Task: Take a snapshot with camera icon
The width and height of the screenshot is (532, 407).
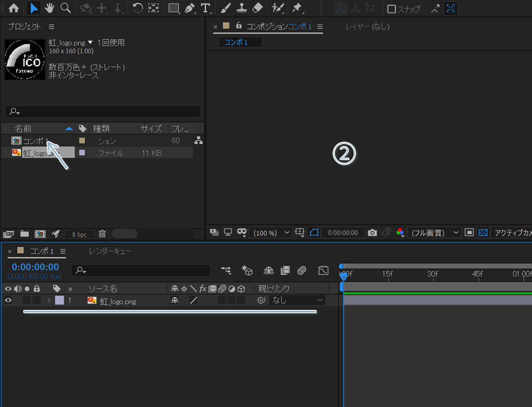Action: (x=372, y=233)
